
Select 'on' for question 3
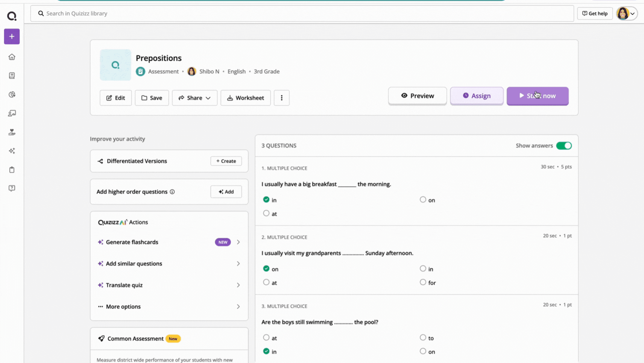pyautogui.click(x=423, y=351)
